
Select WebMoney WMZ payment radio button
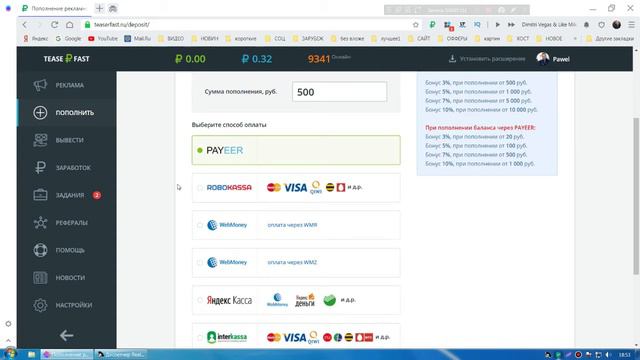(x=200, y=263)
